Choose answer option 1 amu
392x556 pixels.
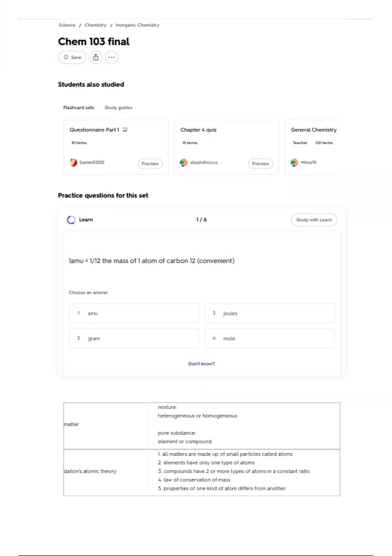tap(134, 313)
